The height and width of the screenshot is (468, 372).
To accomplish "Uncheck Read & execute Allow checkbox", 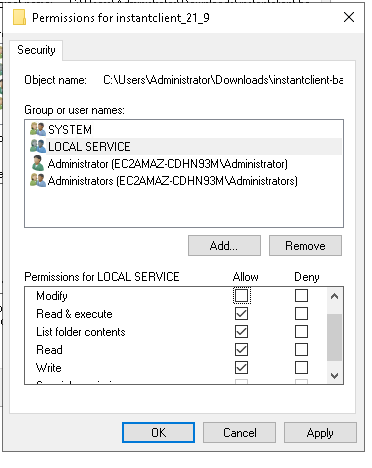I will [241, 313].
